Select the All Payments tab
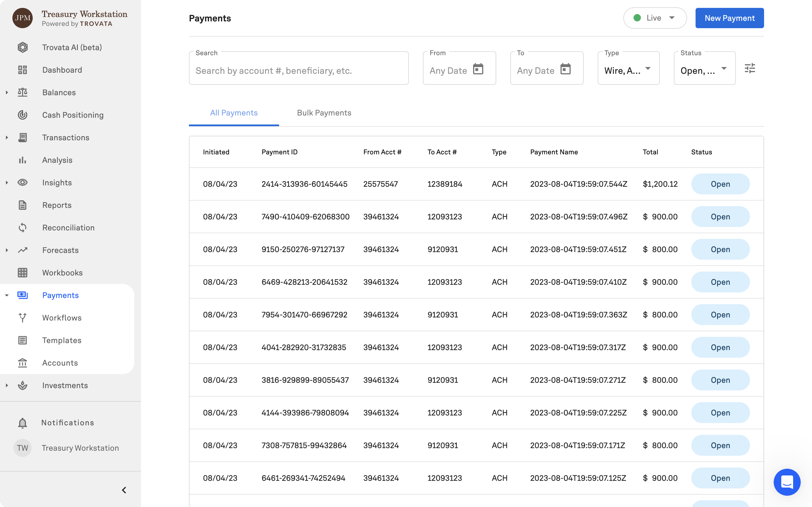The width and height of the screenshot is (812, 507). pyautogui.click(x=233, y=113)
